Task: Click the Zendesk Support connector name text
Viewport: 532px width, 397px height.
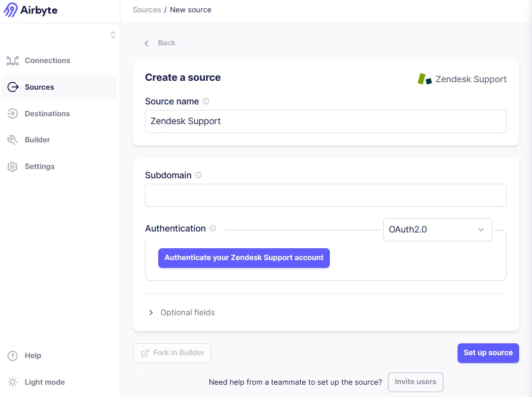Action: click(471, 79)
